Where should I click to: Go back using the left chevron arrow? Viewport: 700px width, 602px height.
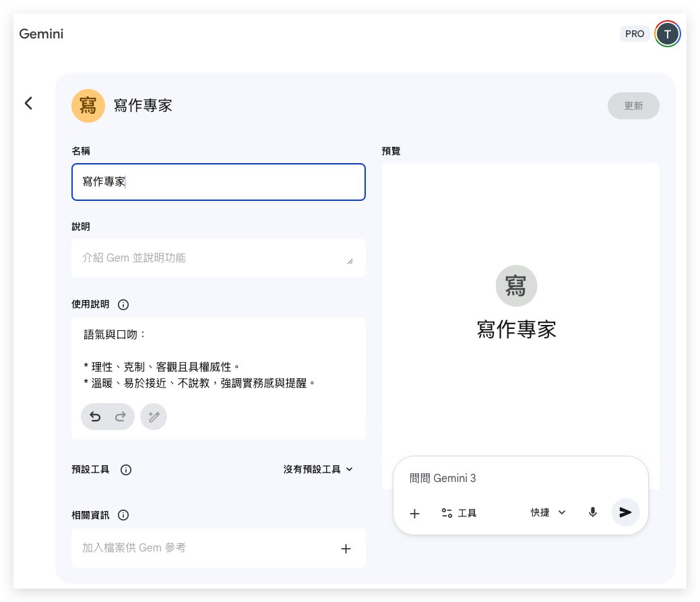[x=28, y=103]
